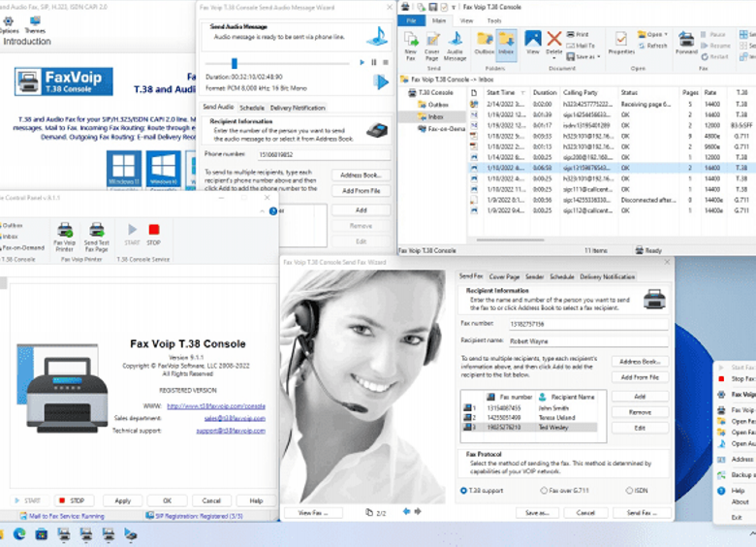The height and width of the screenshot is (547, 756).
Task: Open the Open dropdown in ribbon
Action: [x=652, y=34]
